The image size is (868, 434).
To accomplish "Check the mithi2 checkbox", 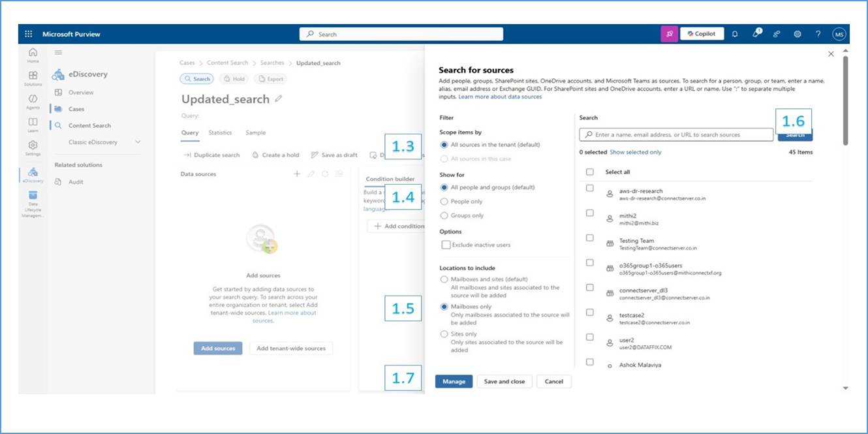I will point(590,213).
